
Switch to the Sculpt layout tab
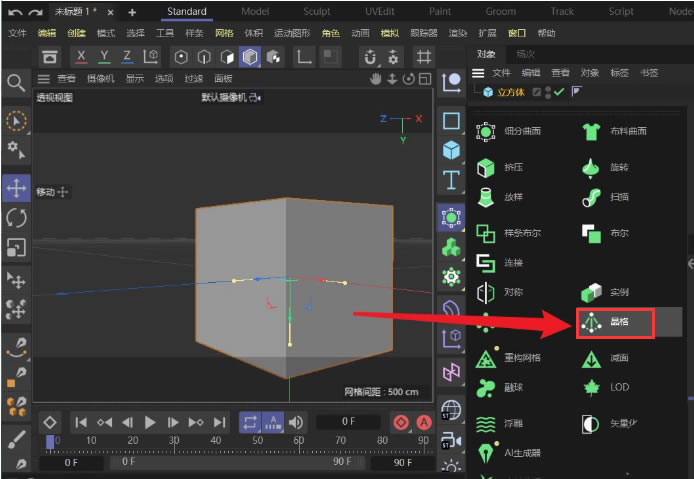click(x=317, y=12)
